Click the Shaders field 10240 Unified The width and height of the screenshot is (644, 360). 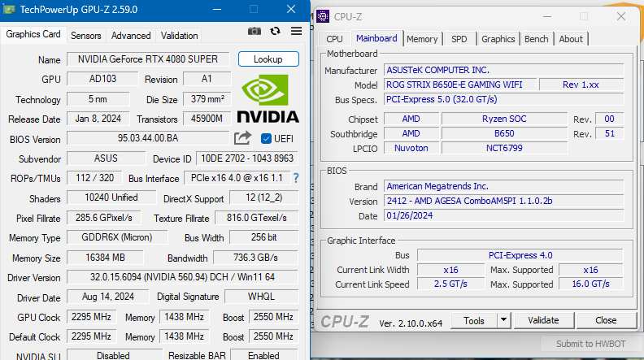coord(111,197)
